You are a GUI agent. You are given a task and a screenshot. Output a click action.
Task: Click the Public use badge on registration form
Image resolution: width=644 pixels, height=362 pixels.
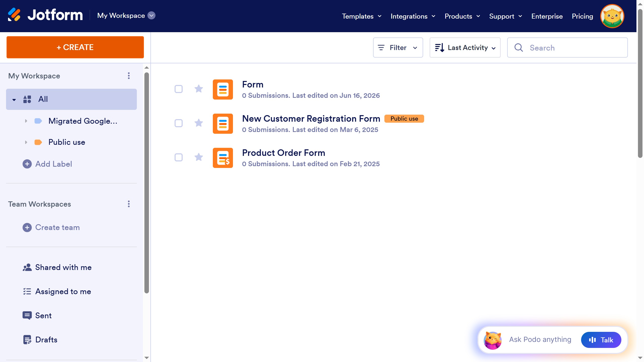[x=404, y=119]
